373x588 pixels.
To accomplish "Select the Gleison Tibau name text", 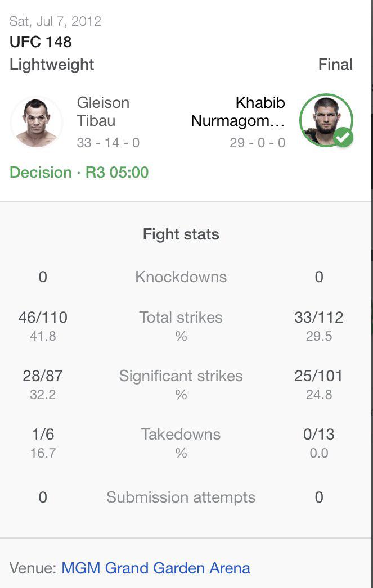I will (x=103, y=112).
